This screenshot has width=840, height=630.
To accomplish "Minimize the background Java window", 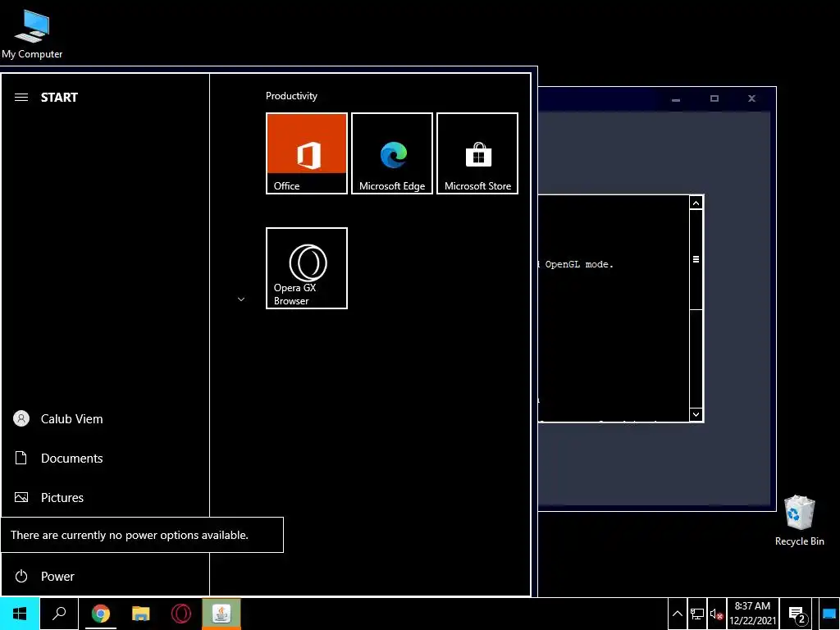I will click(x=676, y=99).
